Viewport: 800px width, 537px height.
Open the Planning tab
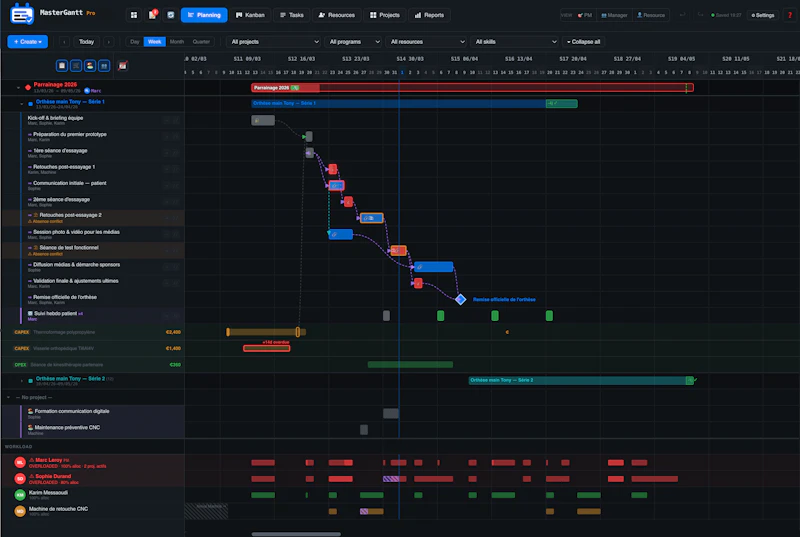tap(204, 15)
